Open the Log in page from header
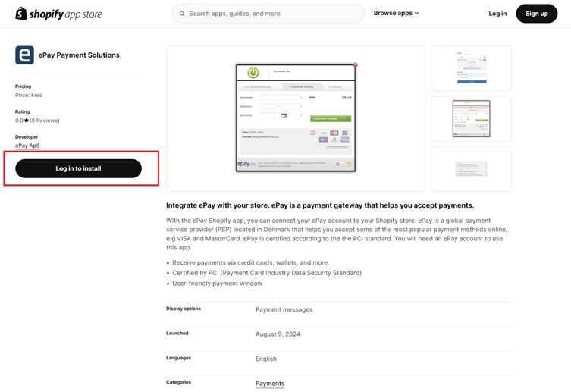Image resolution: width=571 pixels, height=392 pixels. pyautogui.click(x=497, y=14)
